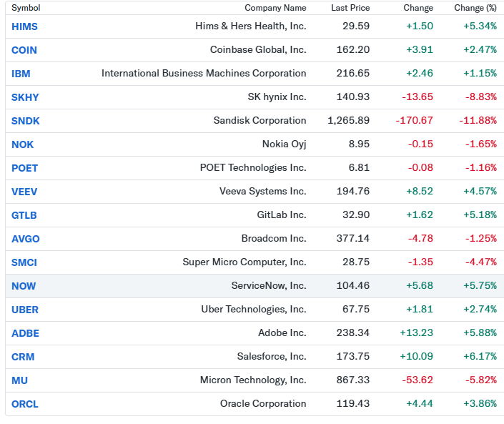Open the SKHY ticker link
The width and height of the screenshot is (504, 424).
click(25, 97)
